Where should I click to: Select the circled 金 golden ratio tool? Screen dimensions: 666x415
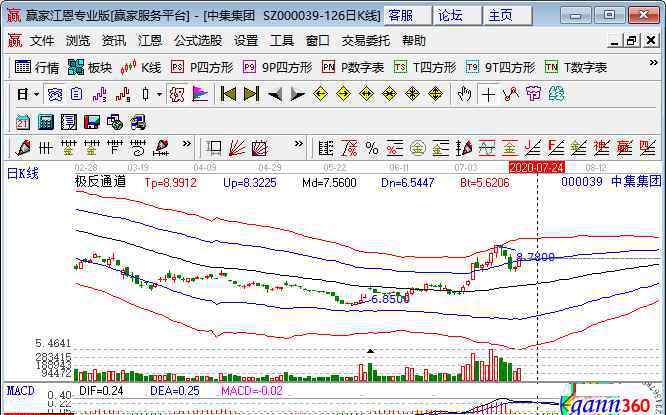coord(418,148)
